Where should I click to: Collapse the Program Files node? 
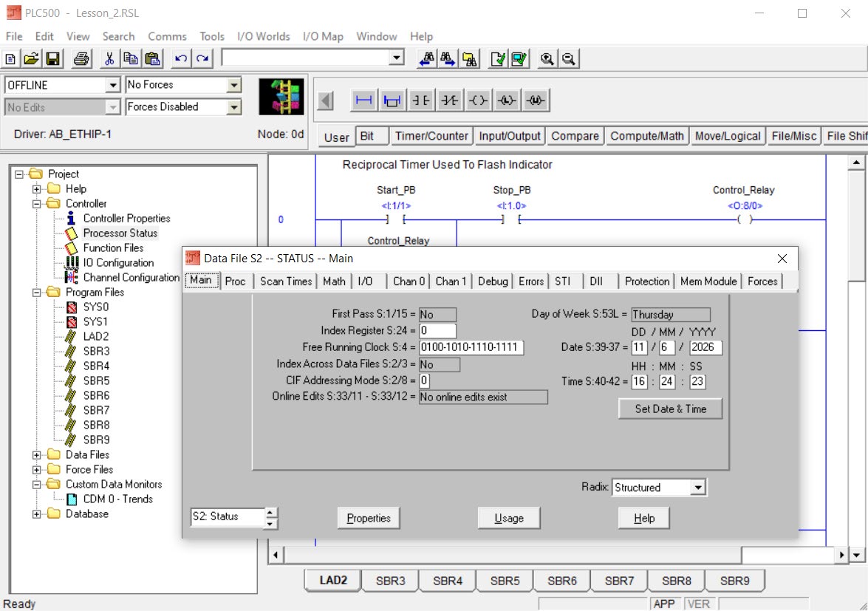[36, 293]
